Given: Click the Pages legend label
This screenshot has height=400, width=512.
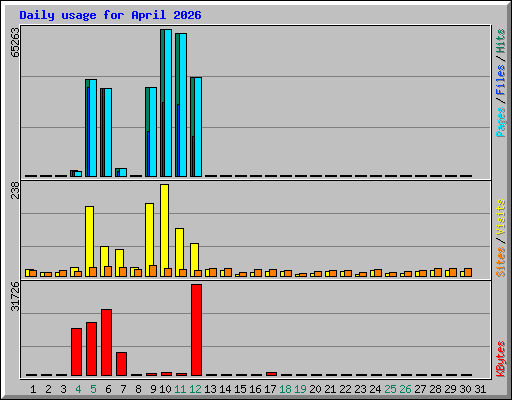Looking at the screenshot, I should coord(501,122).
